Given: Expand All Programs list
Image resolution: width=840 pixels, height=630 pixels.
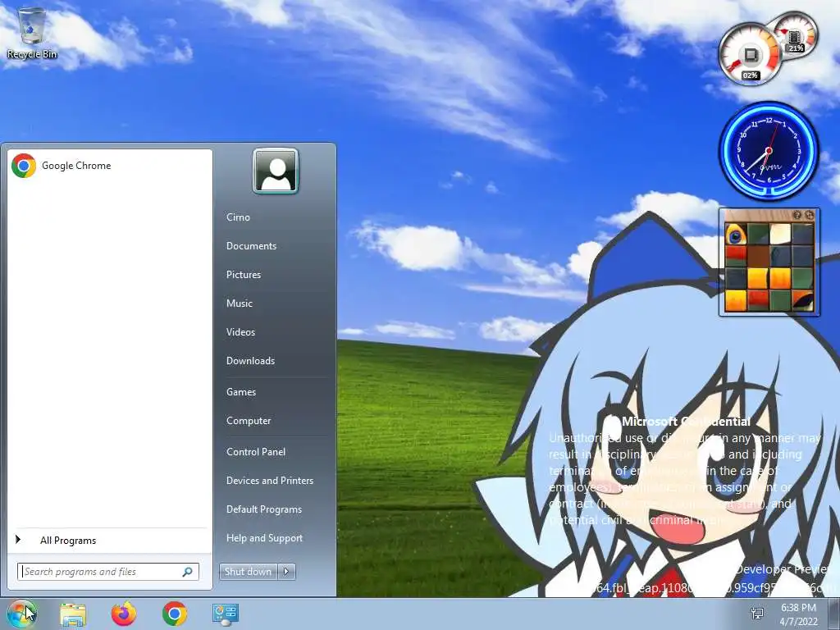Looking at the screenshot, I should (109, 540).
